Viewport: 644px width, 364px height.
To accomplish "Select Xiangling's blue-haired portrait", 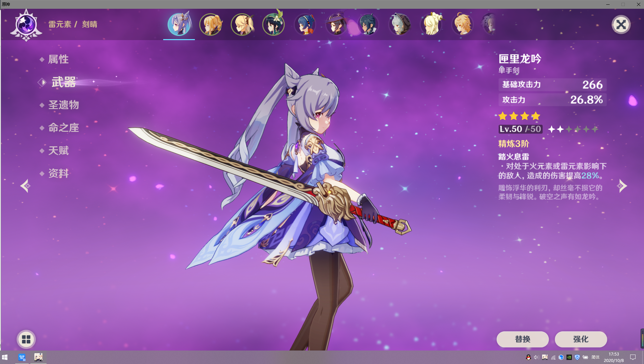I will tap(305, 24).
